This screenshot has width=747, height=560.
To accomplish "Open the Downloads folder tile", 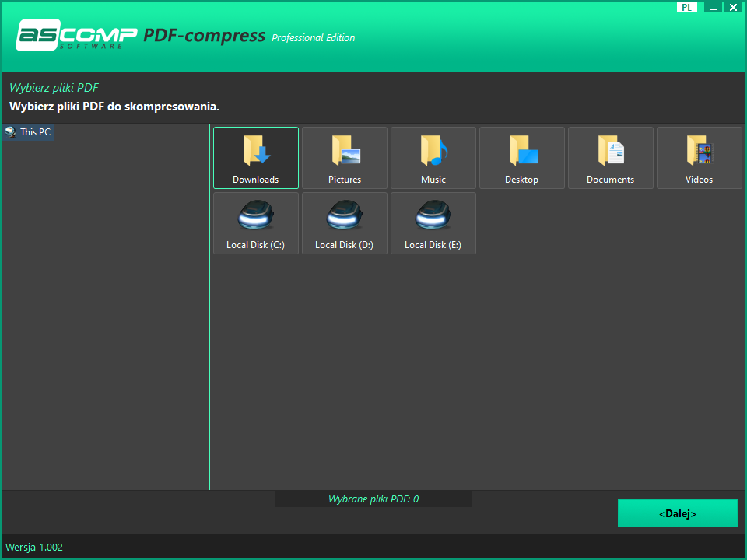I will coord(256,158).
